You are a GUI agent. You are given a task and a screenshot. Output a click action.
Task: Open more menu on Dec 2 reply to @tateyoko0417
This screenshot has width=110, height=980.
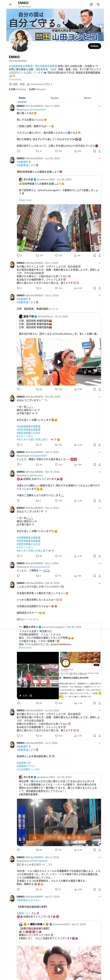(x=100, y=452)
